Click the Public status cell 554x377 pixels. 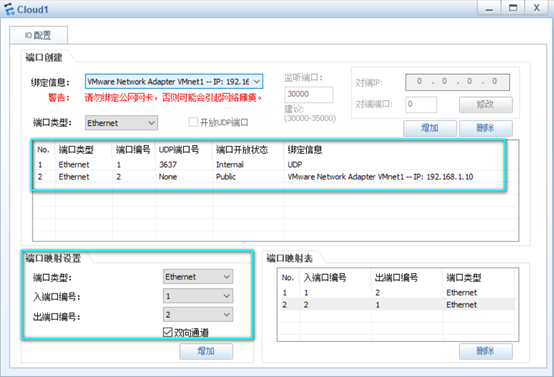226,177
